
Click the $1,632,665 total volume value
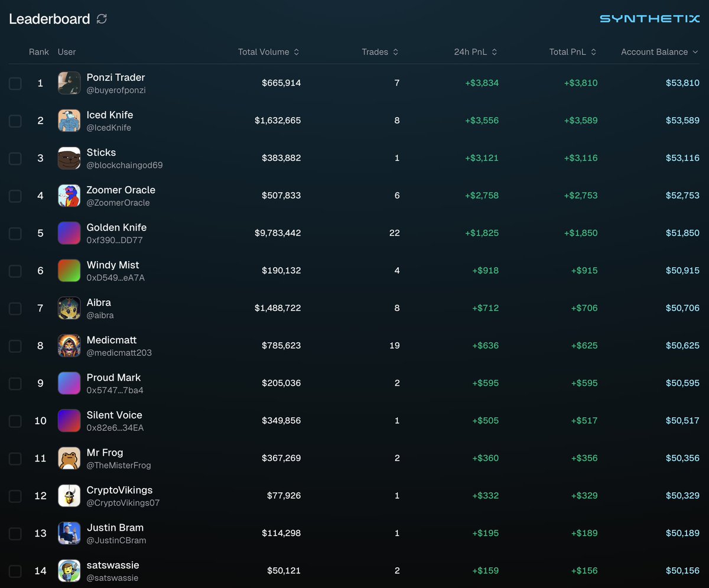tap(278, 121)
